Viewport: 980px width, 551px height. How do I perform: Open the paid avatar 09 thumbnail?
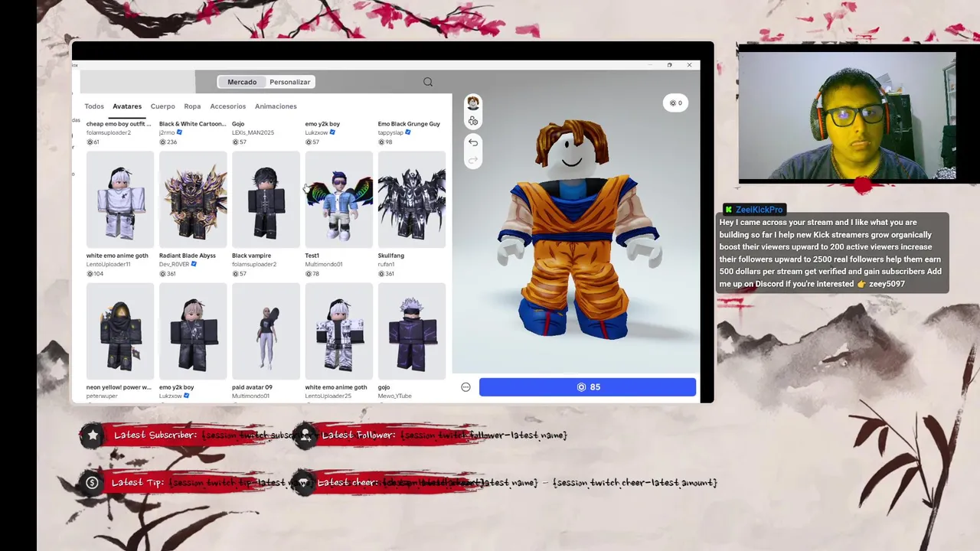point(266,331)
